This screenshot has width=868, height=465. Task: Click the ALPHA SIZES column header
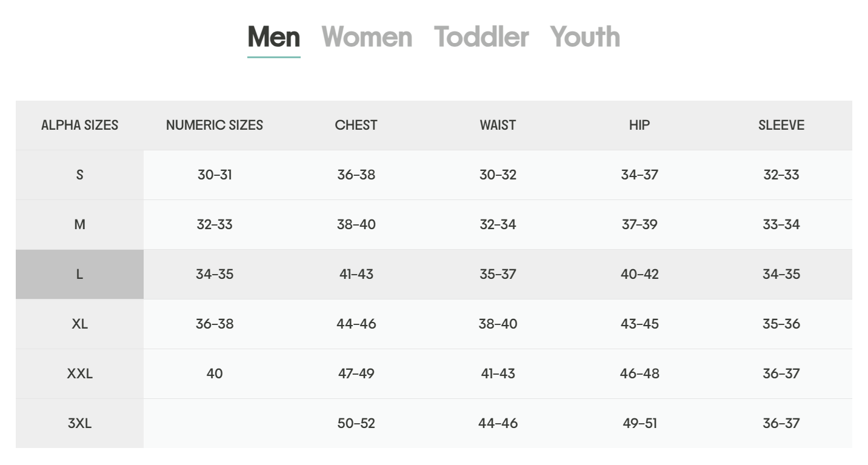(79, 125)
